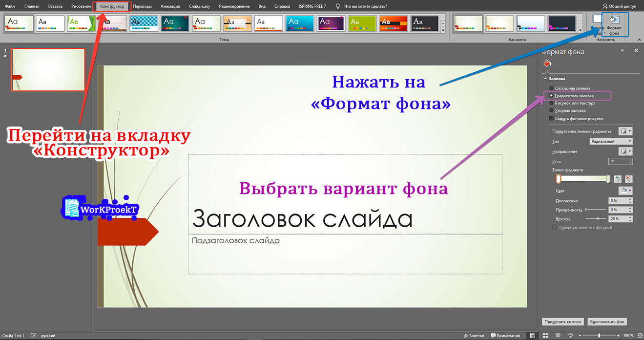This screenshot has width=644, height=340.
Task: Click the Применить ко всем button
Action: [562, 321]
